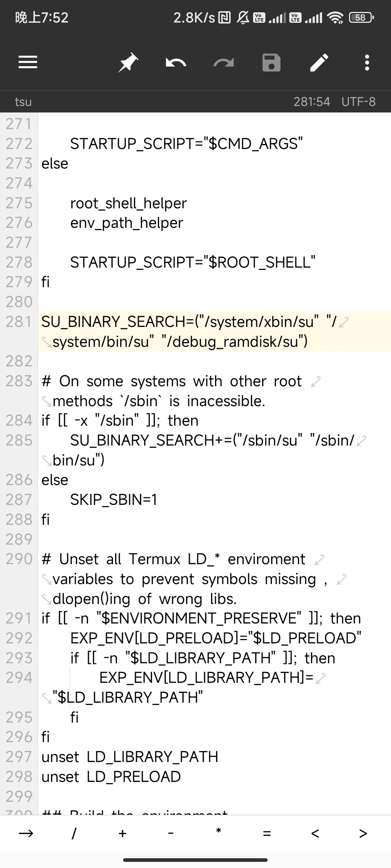Tap the plus shortcut key
This screenshot has height=868, width=391.
pyautogui.click(x=122, y=834)
